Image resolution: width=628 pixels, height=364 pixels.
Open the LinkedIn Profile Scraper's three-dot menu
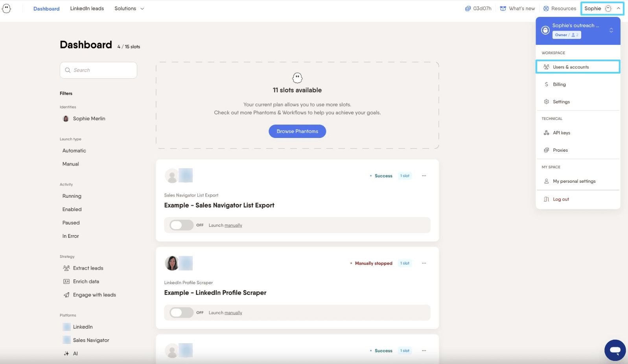tap(424, 263)
